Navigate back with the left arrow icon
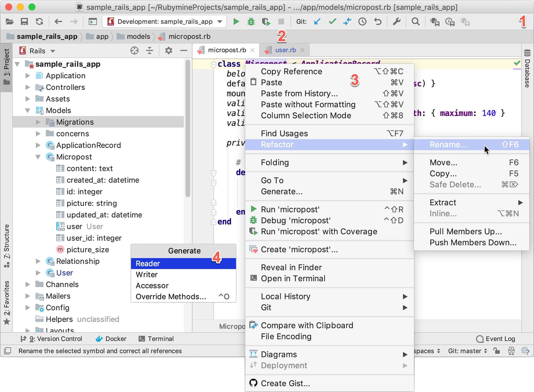 pos(58,21)
